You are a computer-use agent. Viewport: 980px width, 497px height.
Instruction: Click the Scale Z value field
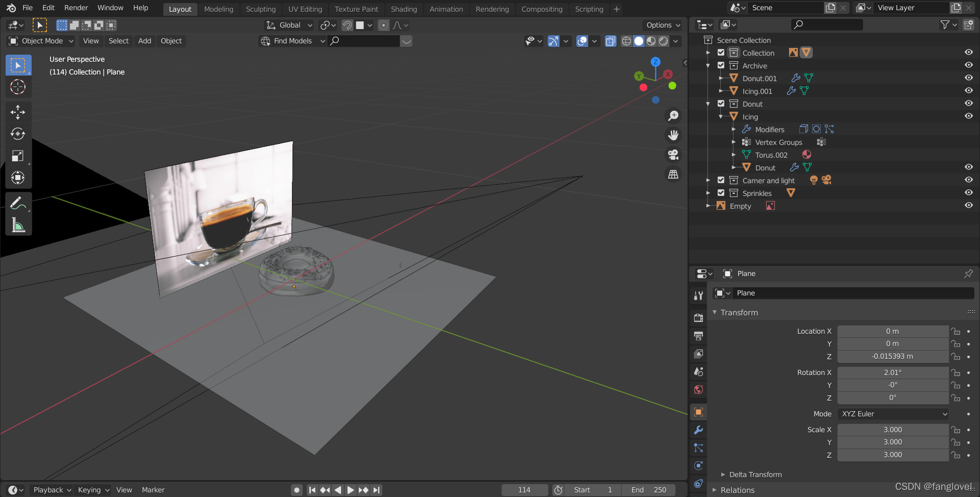[x=893, y=455]
